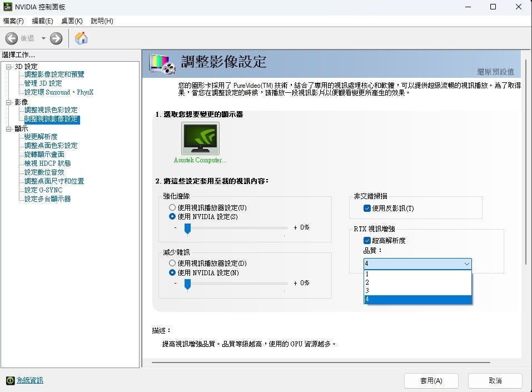Click the 減少雜訊 slider thumb
The height and width of the screenshot is (392, 532).
tap(187, 285)
